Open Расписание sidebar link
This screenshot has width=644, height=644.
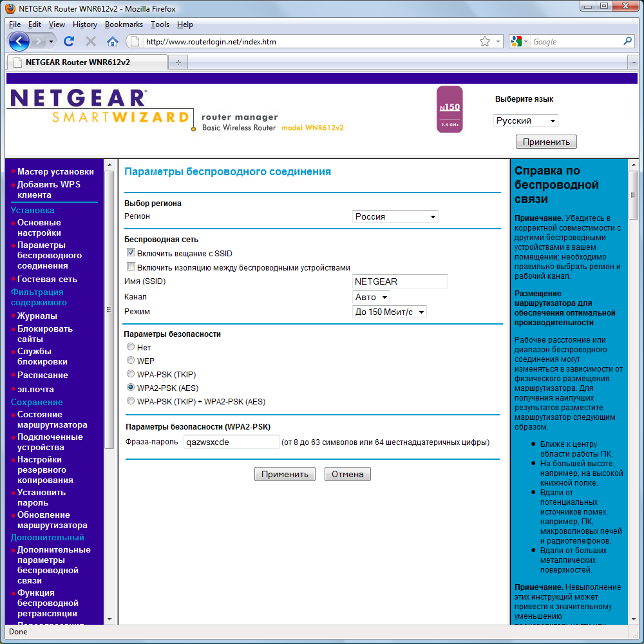pos(43,375)
